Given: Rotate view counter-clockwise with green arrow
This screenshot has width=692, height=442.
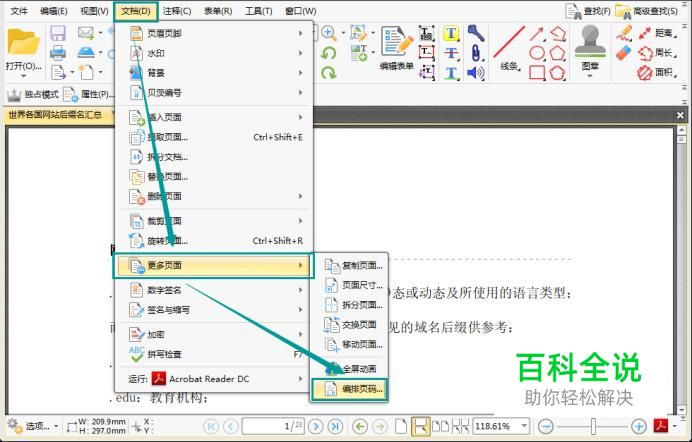Looking at the screenshot, I should (x=328, y=53).
